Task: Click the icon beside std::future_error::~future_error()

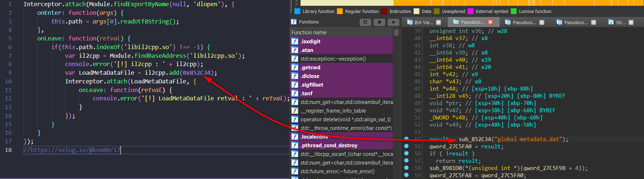Action: [295, 171]
